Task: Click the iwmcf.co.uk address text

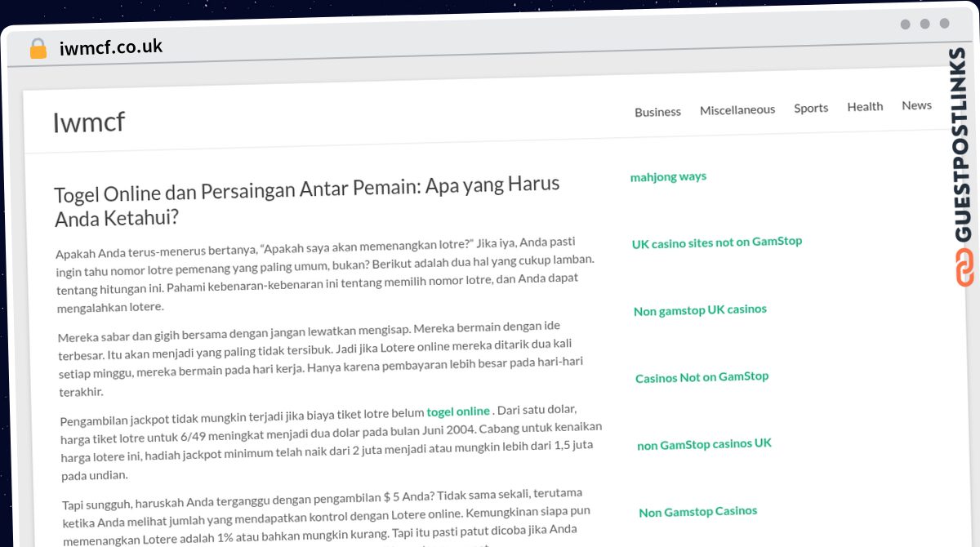Action: 111,47
